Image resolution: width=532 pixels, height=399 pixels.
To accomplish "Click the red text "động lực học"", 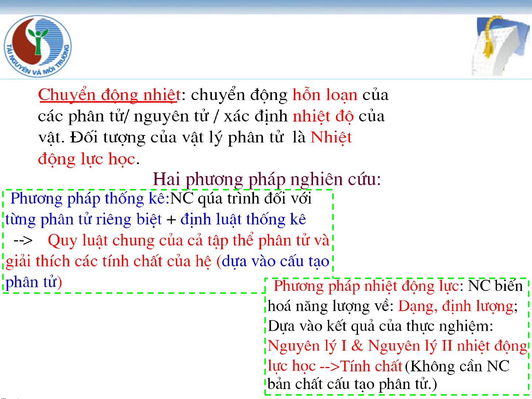I will coord(87,159).
